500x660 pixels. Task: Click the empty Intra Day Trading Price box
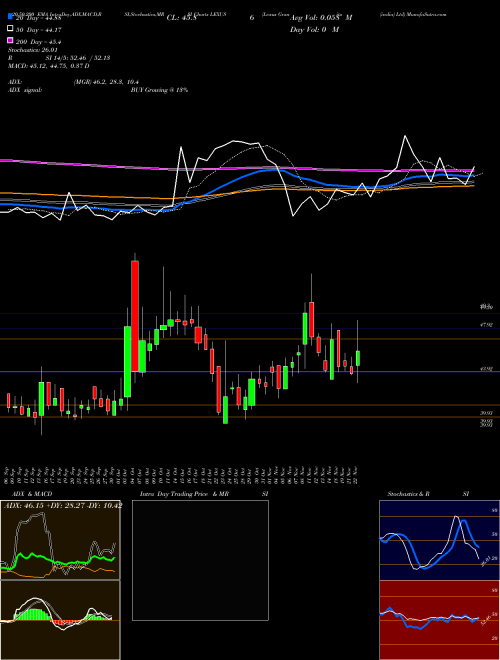point(200,560)
